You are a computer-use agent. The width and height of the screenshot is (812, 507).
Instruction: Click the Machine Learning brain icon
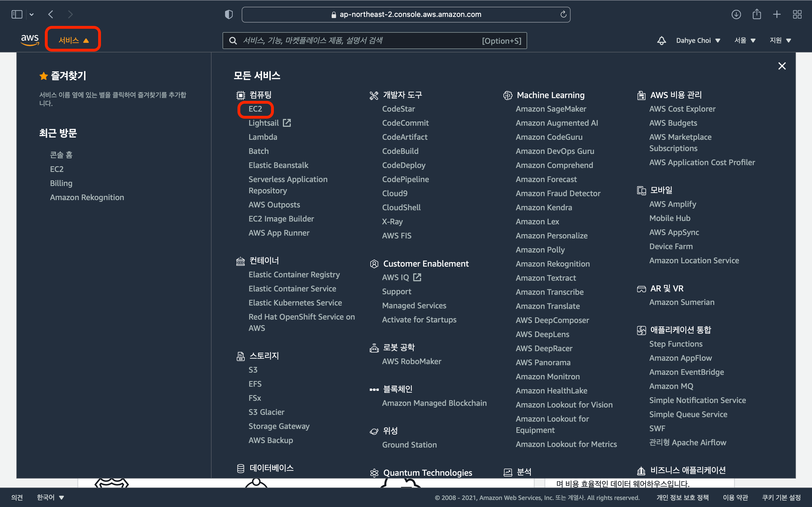point(508,96)
